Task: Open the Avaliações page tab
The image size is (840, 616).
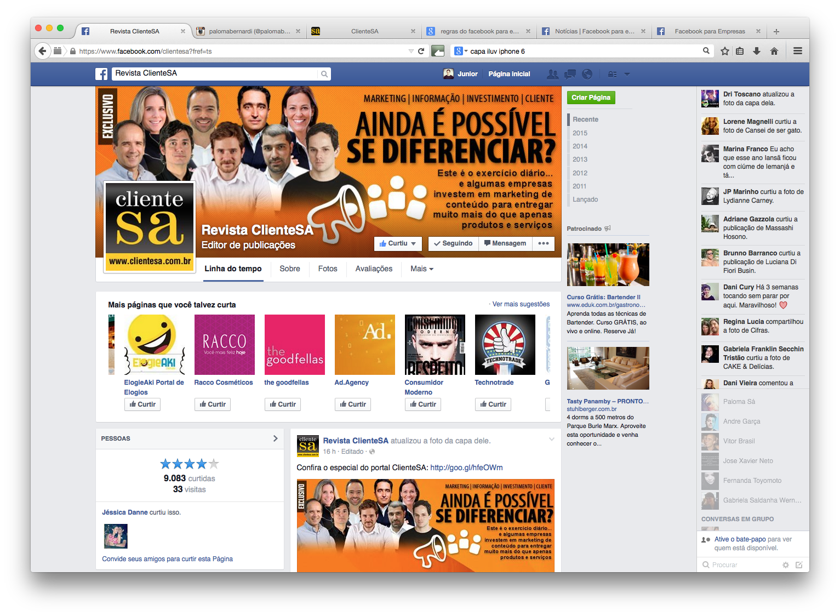Action: tap(374, 269)
